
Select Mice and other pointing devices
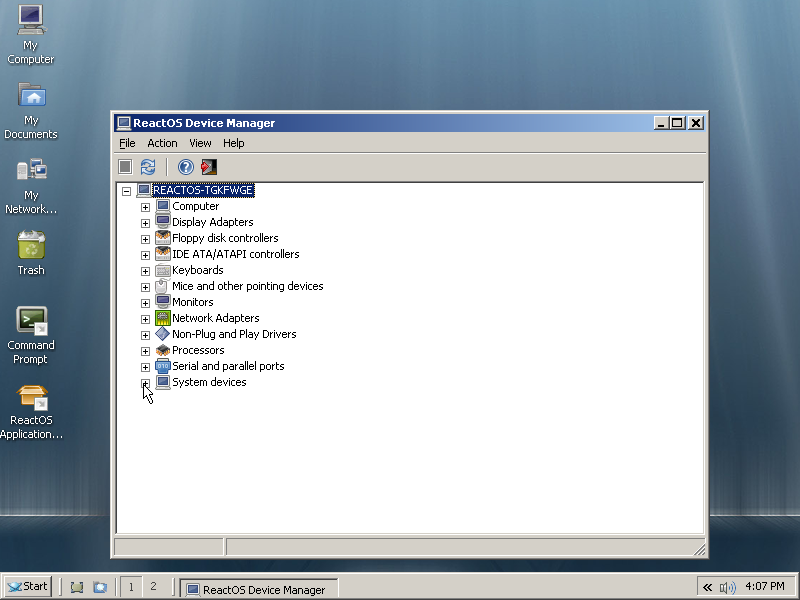(247, 286)
